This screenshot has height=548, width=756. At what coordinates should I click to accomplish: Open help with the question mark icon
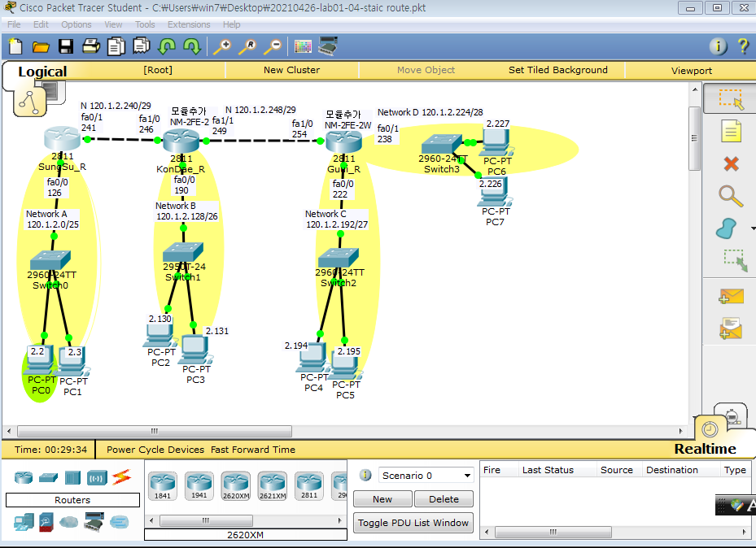(x=743, y=46)
